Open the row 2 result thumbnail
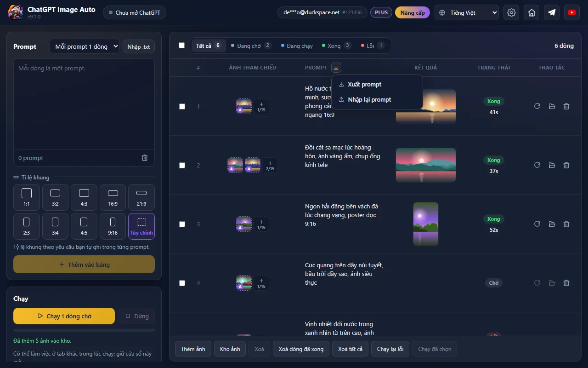 pyautogui.click(x=426, y=165)
